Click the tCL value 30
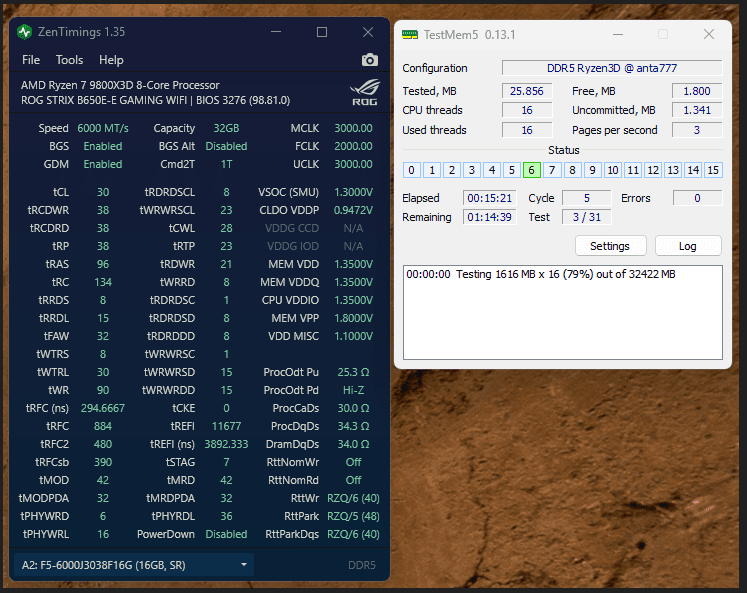747x593 pixels. coord(103,192)
